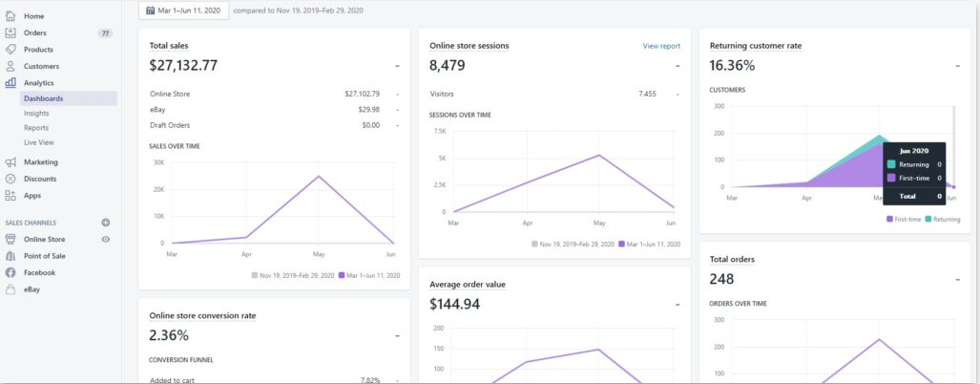Click the Orders count badge 77
Viewport: 980px width, 384px height.
pos(105,33)
